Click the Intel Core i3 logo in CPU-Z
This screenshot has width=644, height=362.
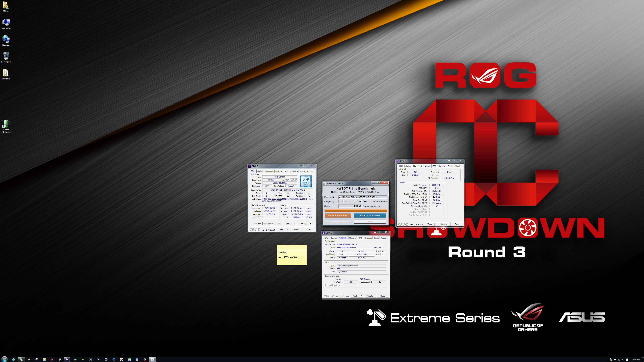[306, 181]
